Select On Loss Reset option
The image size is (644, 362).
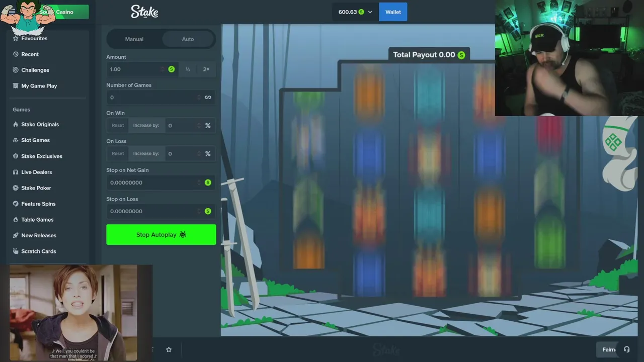coord(118,154)
